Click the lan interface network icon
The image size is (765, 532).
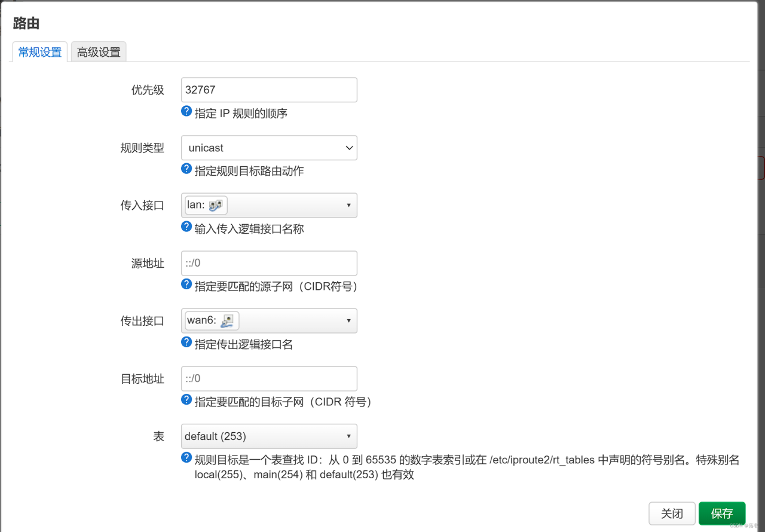point(216,206)
